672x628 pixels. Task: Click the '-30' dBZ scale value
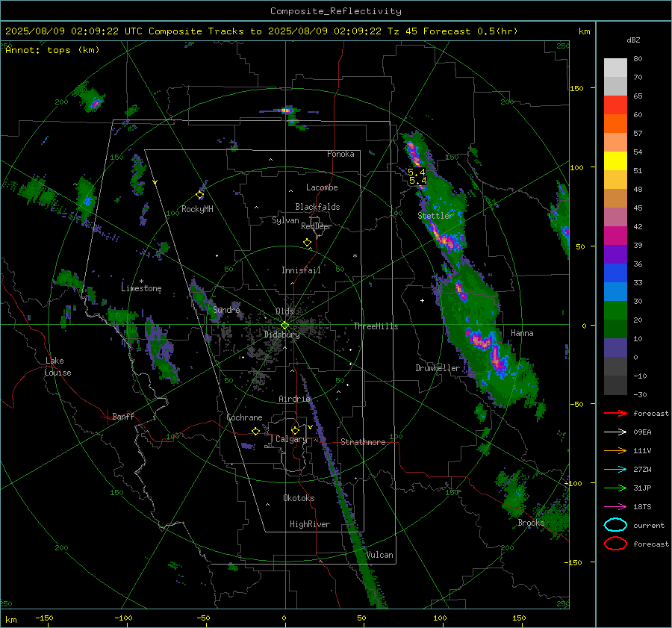[640, 394]
